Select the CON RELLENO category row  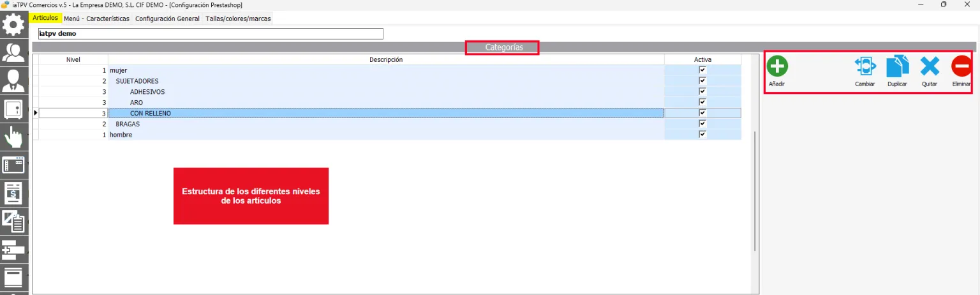[386, 113]
